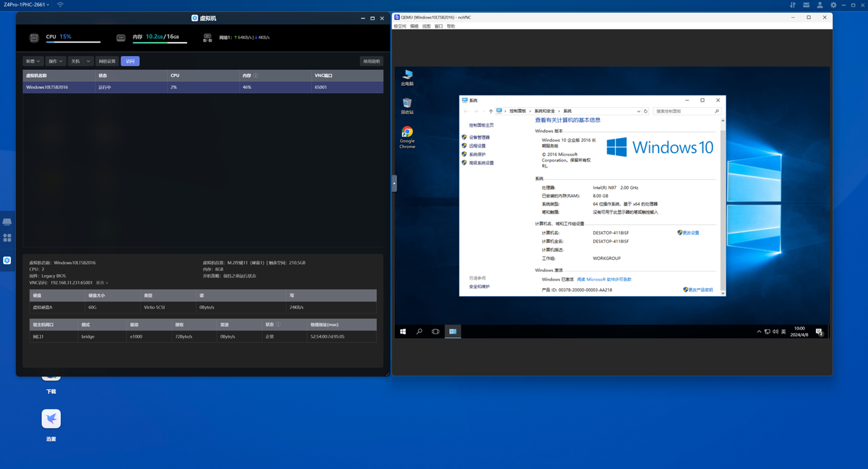
Task: Expand the 新增 dropdown
Action: (x=33, y=61)
